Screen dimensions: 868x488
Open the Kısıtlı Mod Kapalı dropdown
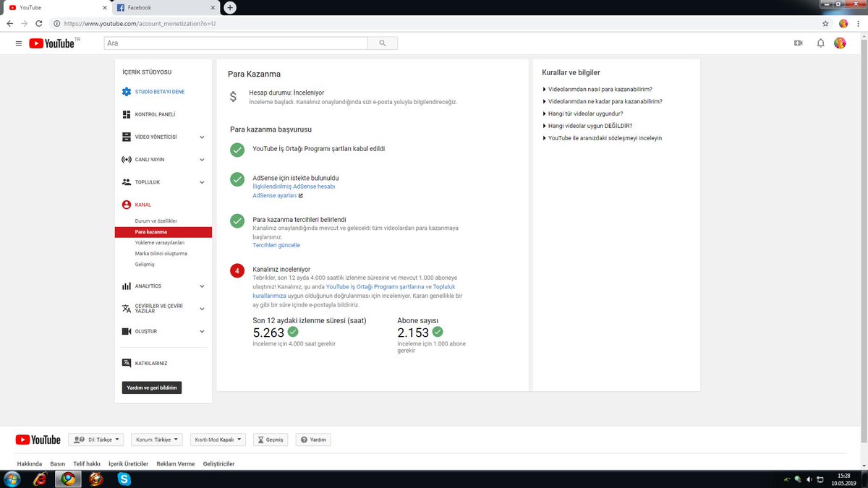pos(218,440)
